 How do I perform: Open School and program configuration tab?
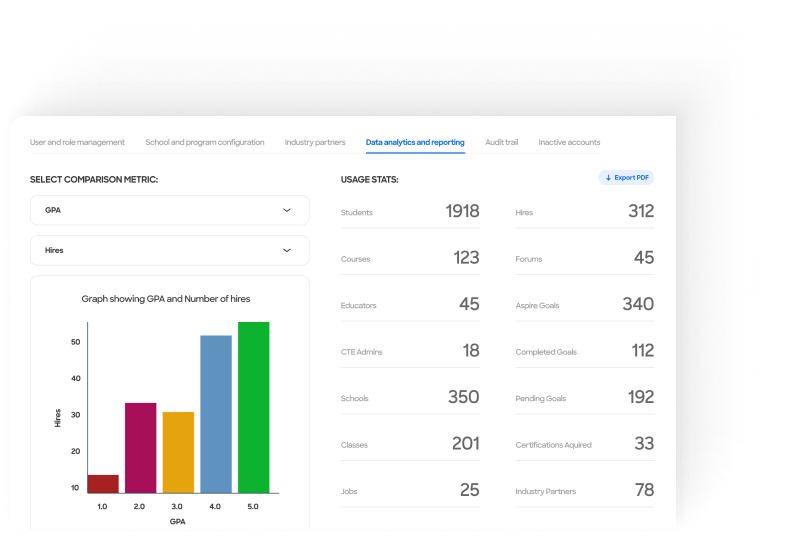(x=205, y=143)
